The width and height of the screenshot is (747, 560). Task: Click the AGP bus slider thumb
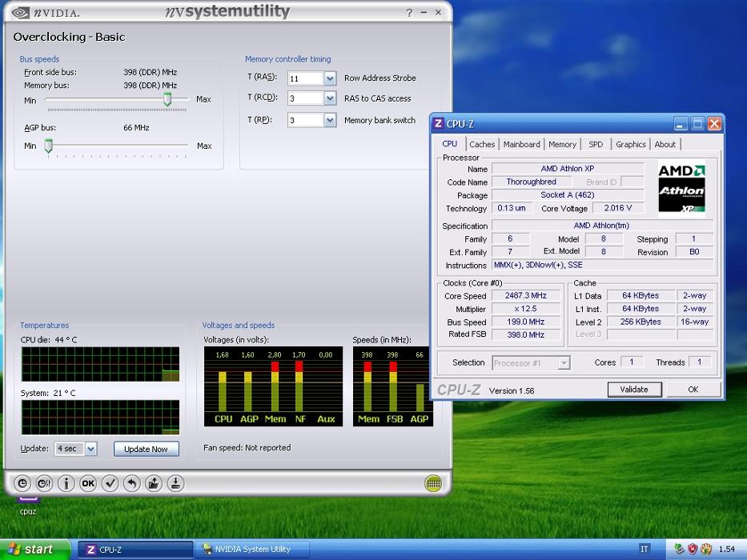click(x=49, y=146)
